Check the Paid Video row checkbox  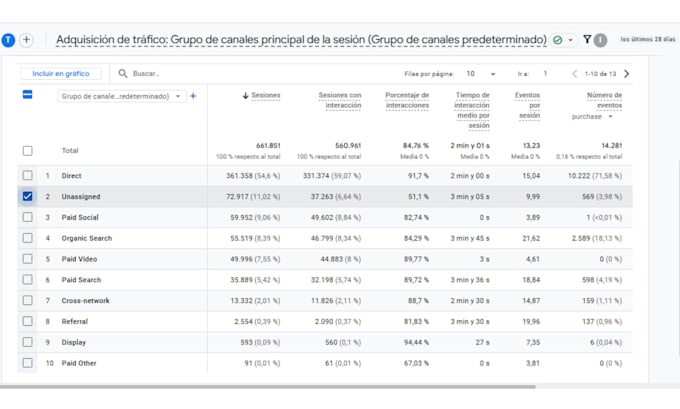pyautogui.click(x=27, y=258)
